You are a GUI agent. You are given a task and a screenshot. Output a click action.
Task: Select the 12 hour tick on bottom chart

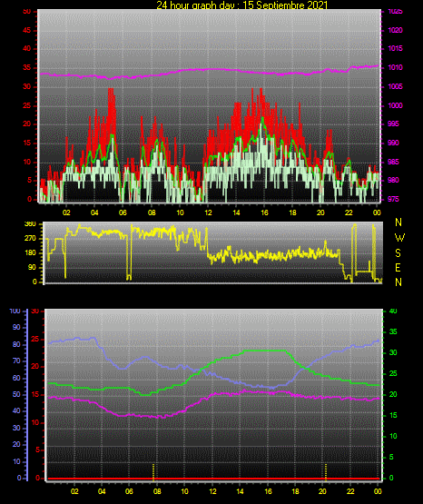point(212,491)
